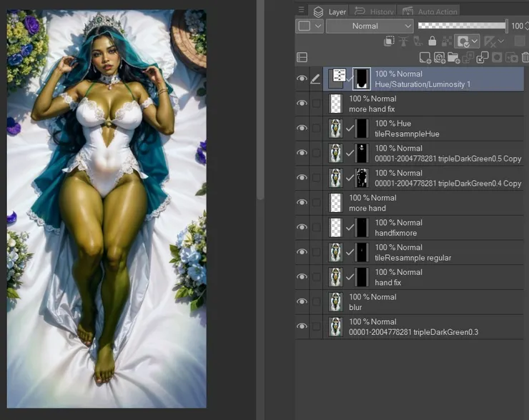529x420 pixels.
Task: Create a new layer folder
Action: pos(454,57)
